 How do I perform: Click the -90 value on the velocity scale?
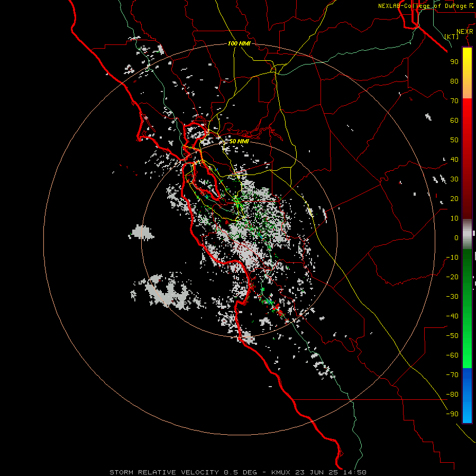tap(452, 414)
